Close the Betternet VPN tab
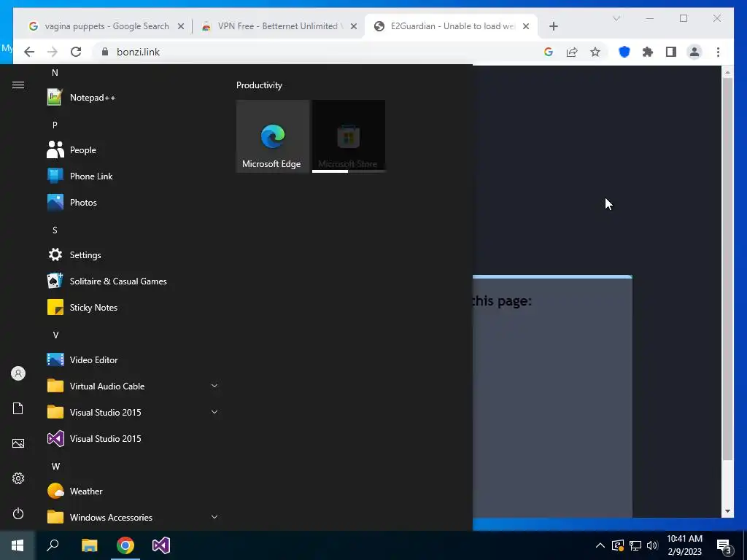 click(354, 26)
